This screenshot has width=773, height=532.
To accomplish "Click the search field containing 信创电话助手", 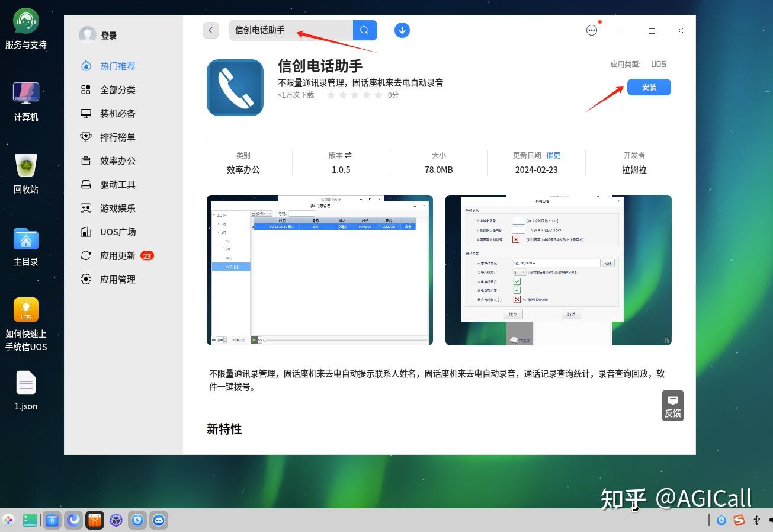I will tap(291, 30).
